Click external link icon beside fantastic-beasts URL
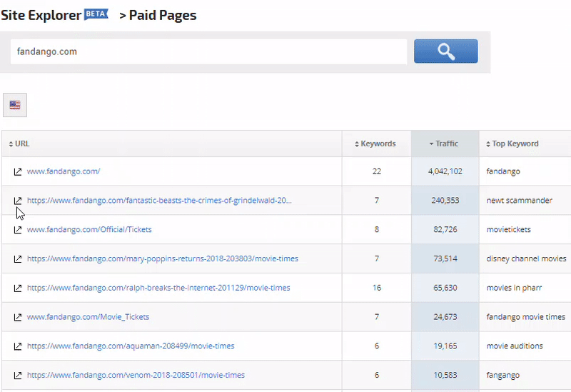This screenshot has height=392, width=571. [18, 201]
